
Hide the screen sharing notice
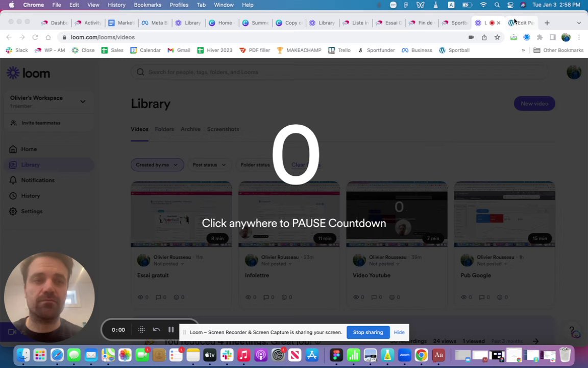[x=399, y=332]
